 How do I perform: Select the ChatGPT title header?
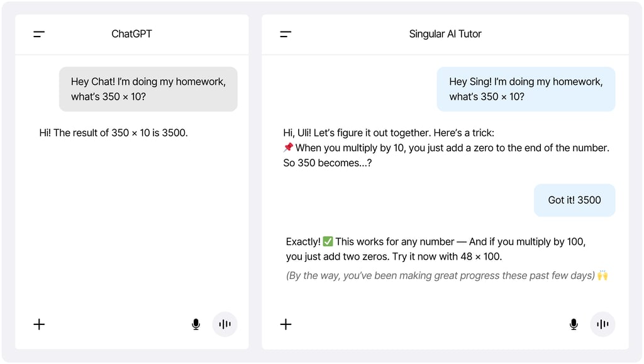131,34
